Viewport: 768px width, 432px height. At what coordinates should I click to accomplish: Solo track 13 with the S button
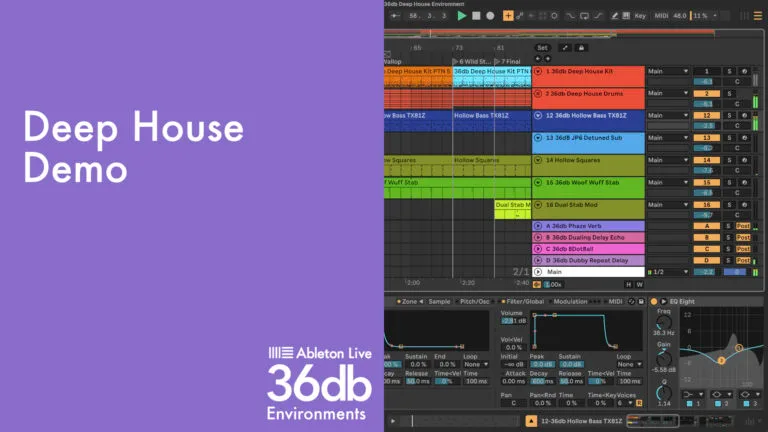pyautogui.click(x=729, y=138)
